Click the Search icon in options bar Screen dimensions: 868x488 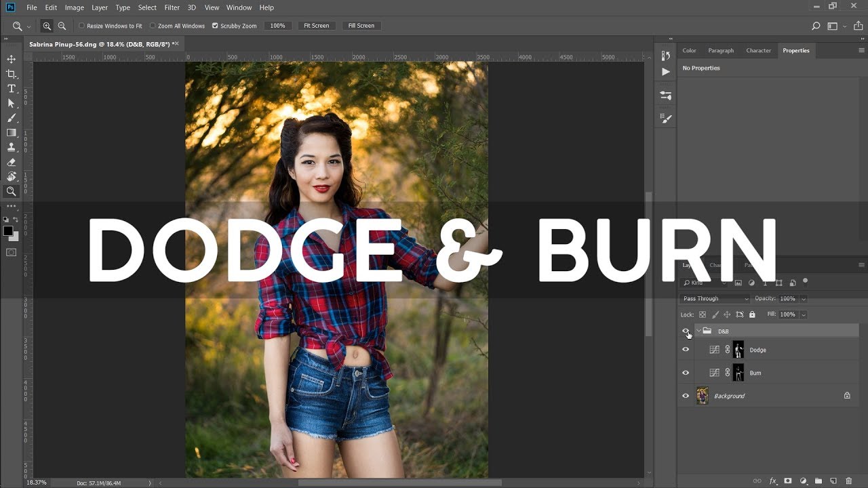coord(816,26)
